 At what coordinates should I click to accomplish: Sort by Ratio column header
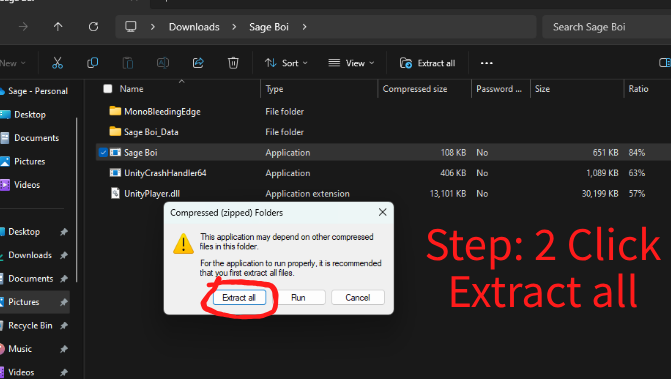pos(638,89)
